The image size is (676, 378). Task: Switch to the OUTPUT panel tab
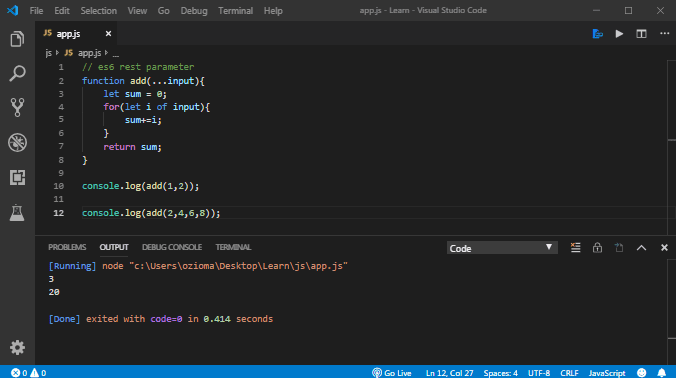coord(114,247)
